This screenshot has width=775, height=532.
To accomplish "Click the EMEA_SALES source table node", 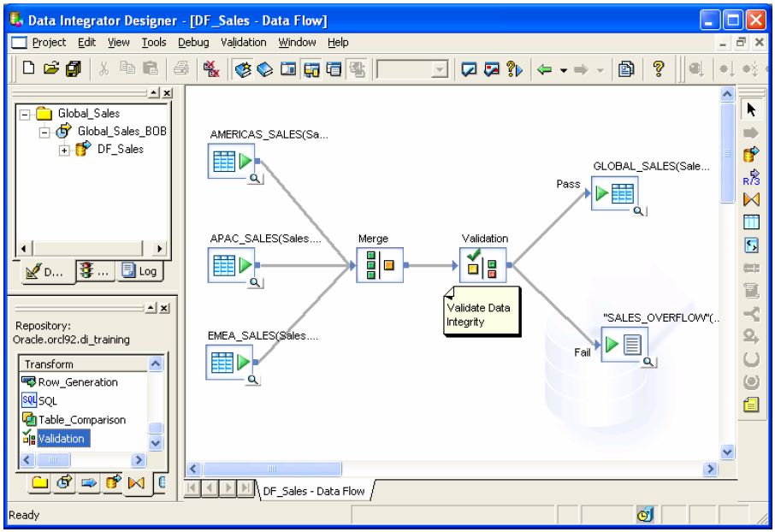I will pyautogui.click(x=229, y=362).
